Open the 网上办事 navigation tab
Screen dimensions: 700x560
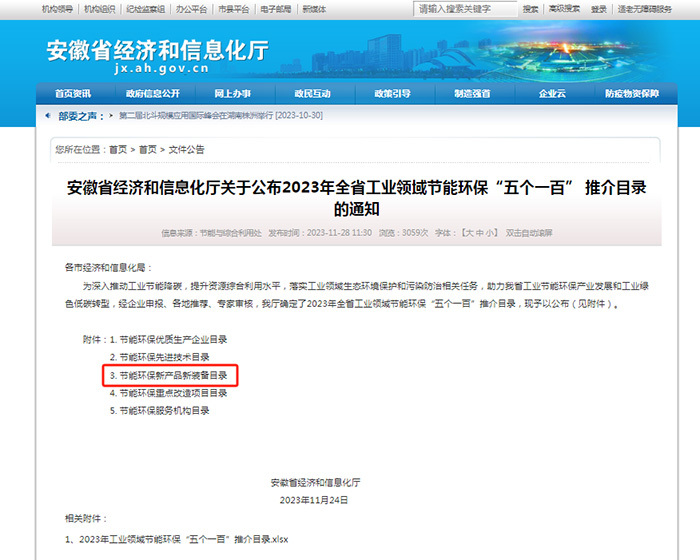pos(233,93)
